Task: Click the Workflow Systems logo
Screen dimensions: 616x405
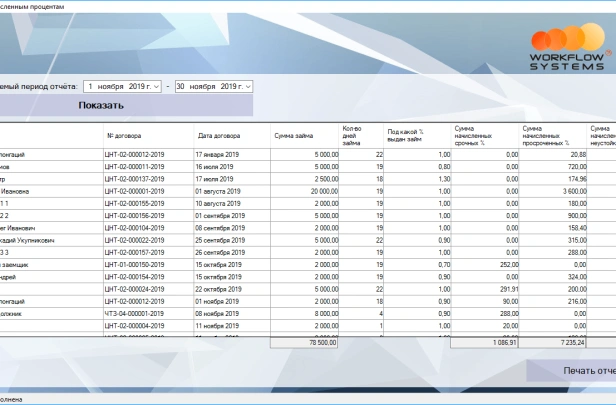Action: click(565, 46)
